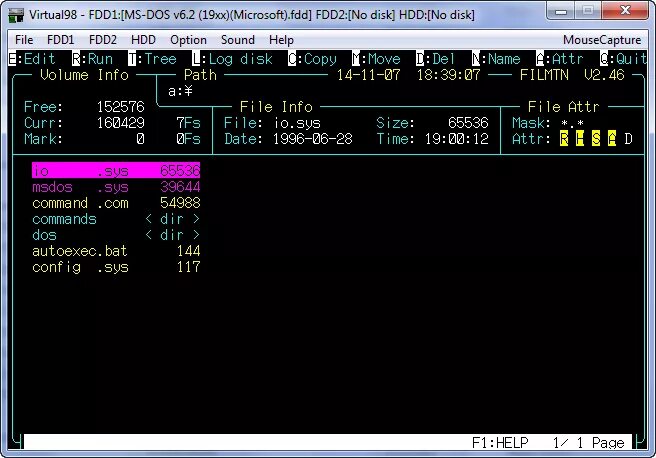The image size is (656, 458).
Task: Open the HDD menu
Action: tap(143, 40)
